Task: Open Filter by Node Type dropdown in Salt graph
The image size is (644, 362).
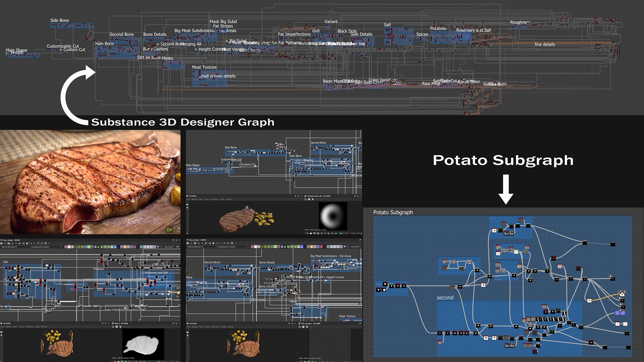Action: (23, 247)
